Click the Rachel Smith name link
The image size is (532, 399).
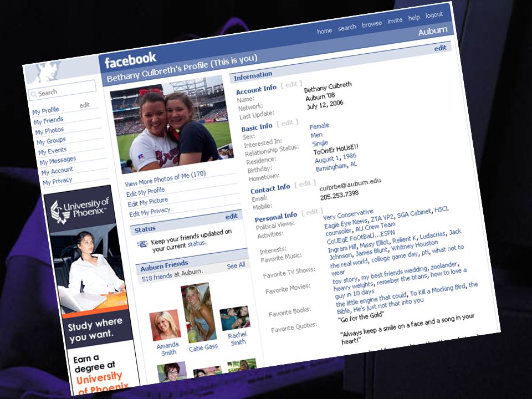point(238,339)
